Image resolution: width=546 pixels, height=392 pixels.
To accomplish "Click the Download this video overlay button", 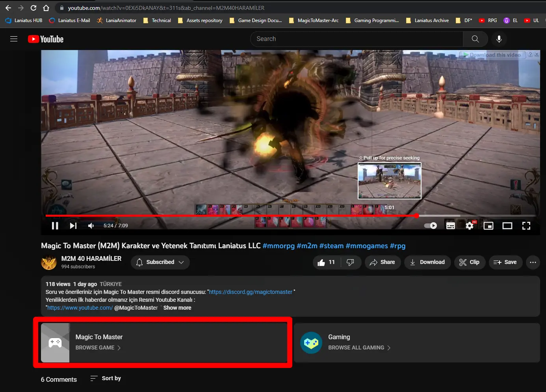I will tap(492, 55).
